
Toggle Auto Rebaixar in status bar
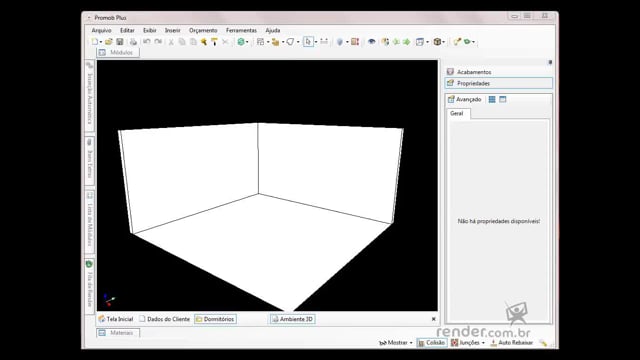511,343
